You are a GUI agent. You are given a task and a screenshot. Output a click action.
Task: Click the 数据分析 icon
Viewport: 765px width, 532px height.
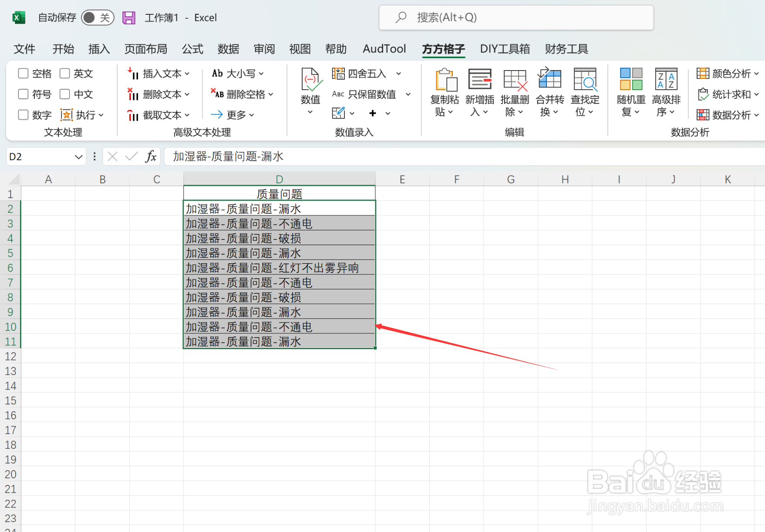click(703, 115)
